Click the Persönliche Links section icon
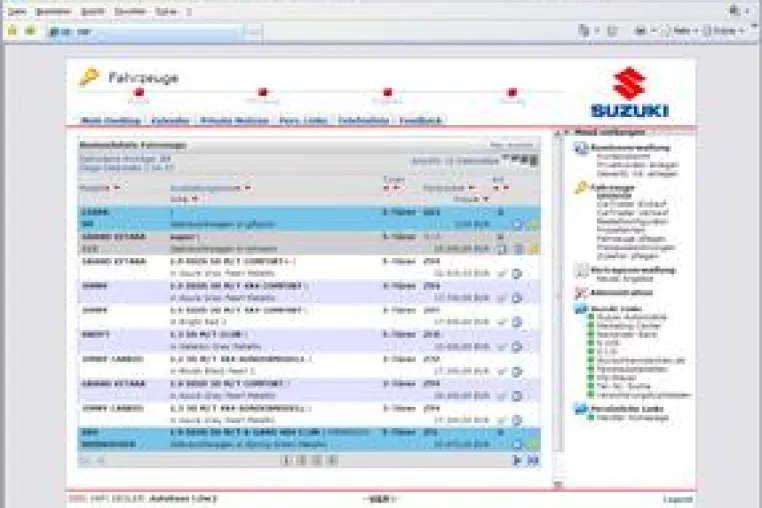The width and height of the screenshot is (762, 508). (x=581, y=408)
